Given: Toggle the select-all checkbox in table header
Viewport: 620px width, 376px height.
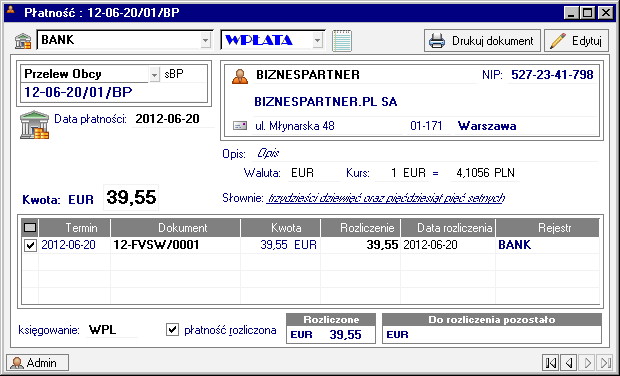Looking at the screenshot, I should pos(30,228).
